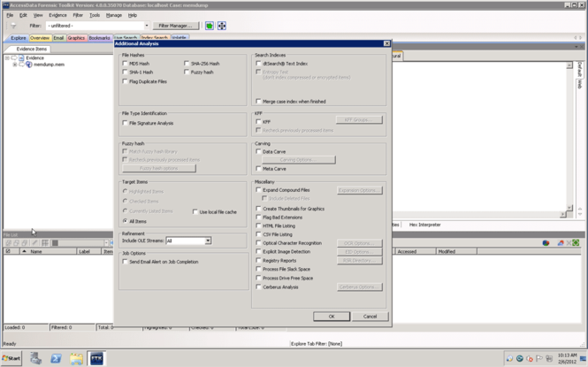Open the File menu
Viewport: 588px width, 367px height.
click(x=10, y=15)
